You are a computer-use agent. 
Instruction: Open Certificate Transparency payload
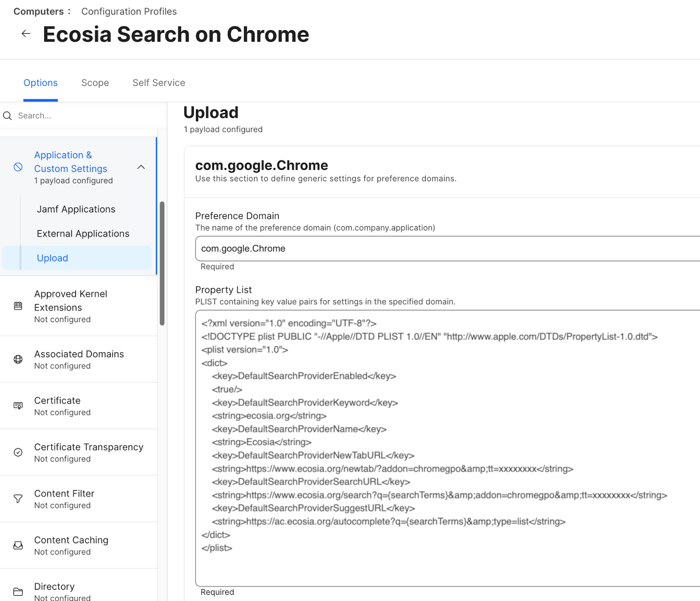coord(78,452)
